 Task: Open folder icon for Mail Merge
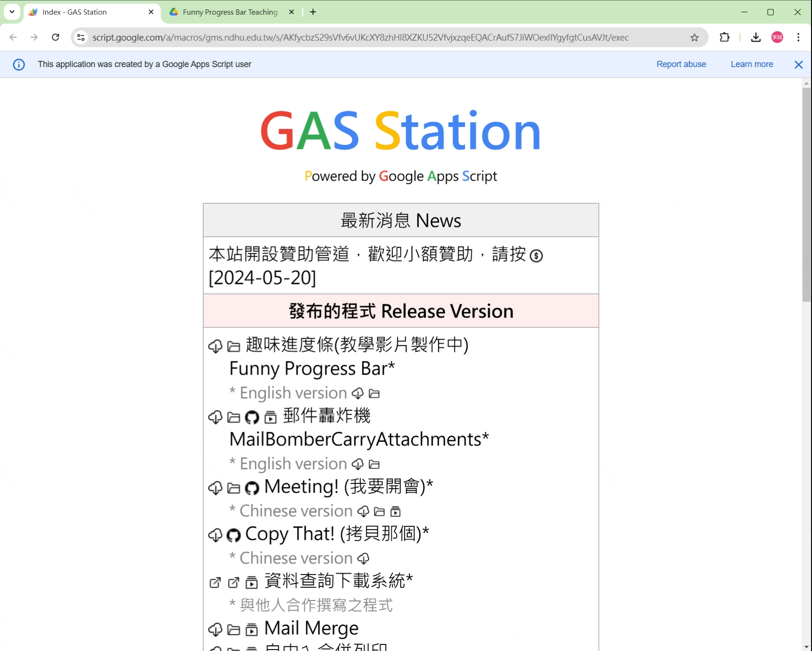pos(233,630)
